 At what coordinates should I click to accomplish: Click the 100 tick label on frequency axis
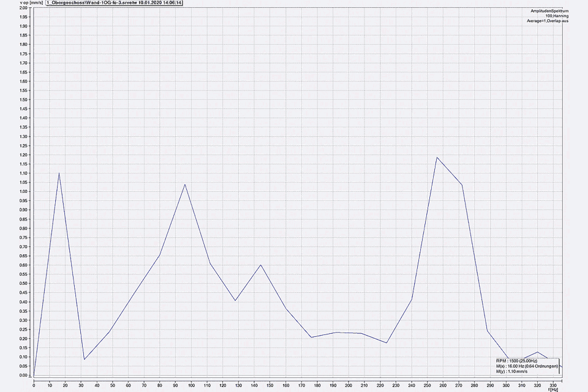191,385
